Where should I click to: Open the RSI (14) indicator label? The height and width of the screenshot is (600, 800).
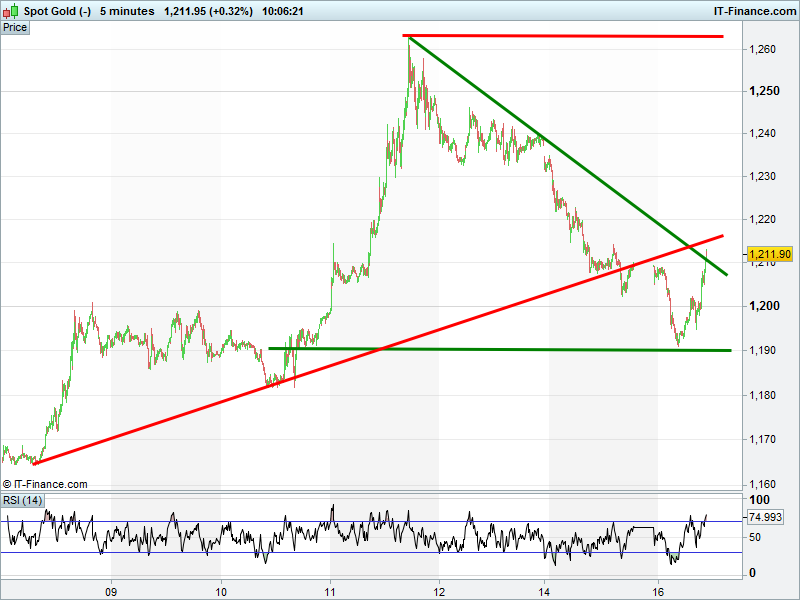(22, 500)
